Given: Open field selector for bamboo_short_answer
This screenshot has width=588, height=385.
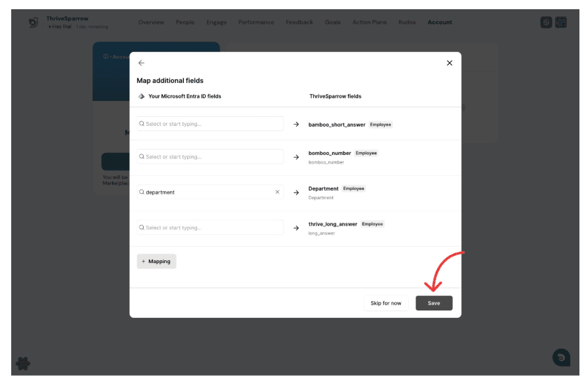Looking at the screenshot, I should point(210,124).
